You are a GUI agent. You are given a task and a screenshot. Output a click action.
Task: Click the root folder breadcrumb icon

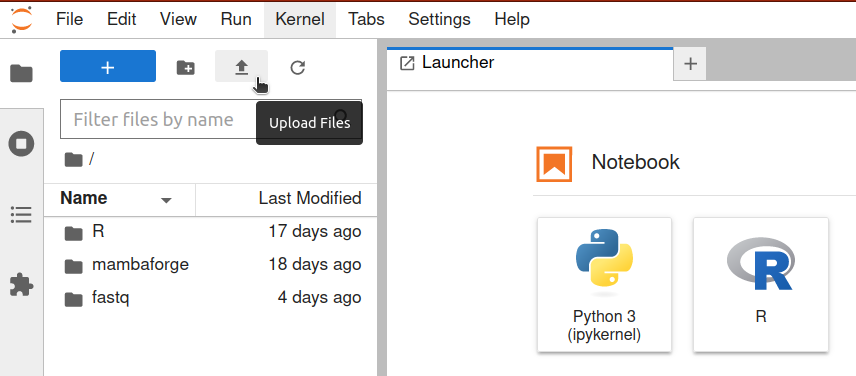click(x=73, y=159)
